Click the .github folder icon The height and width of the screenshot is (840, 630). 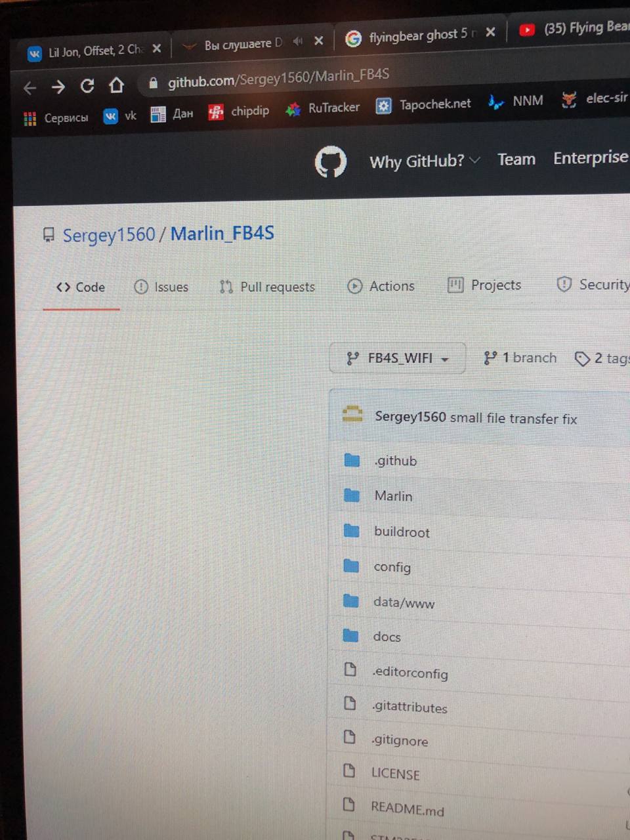(352, 460)
